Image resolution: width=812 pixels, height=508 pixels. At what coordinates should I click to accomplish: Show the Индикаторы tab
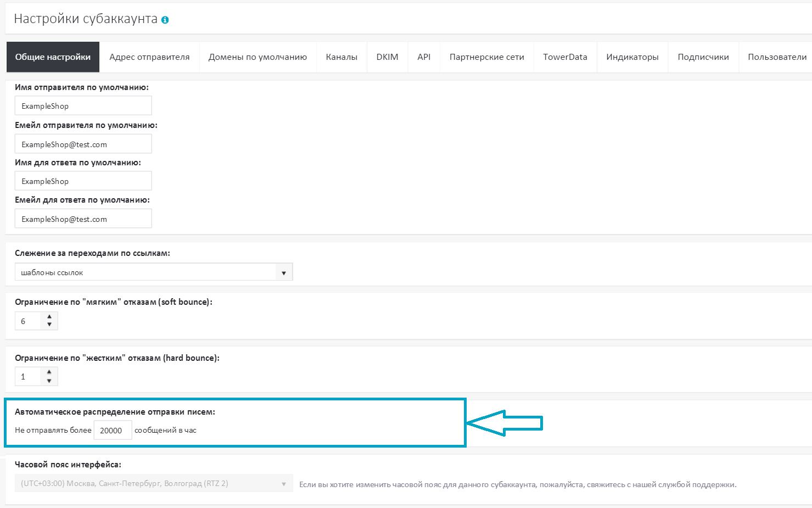pos(632,57)
